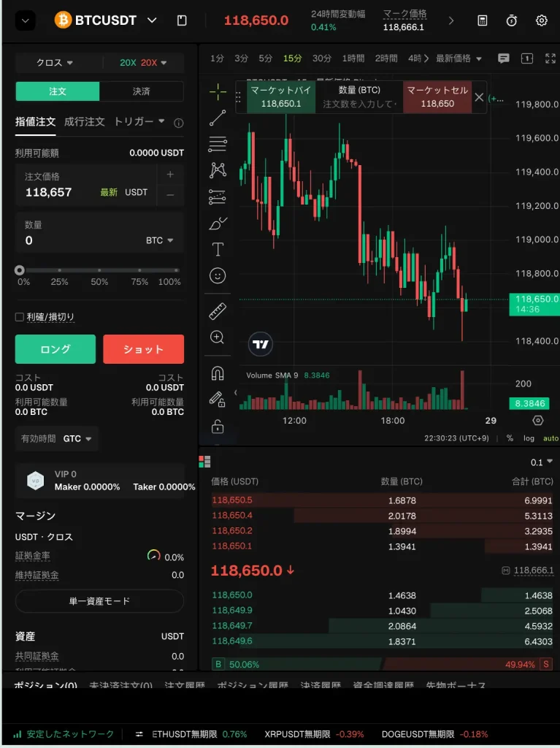This screenshot has width=560, height=748.
Task: Click the red ショット button
Action: click(143, 349)
